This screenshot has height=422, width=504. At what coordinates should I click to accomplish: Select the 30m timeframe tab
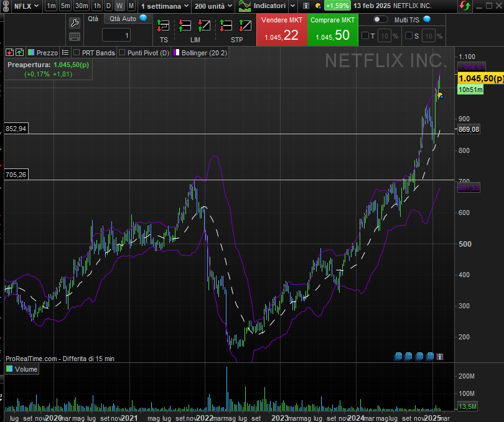[x=82, y=6]
